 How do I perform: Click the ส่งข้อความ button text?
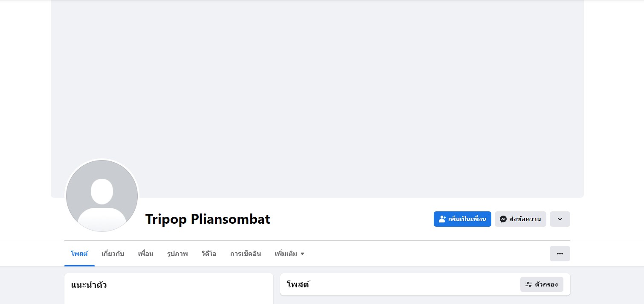coord(525,219)
